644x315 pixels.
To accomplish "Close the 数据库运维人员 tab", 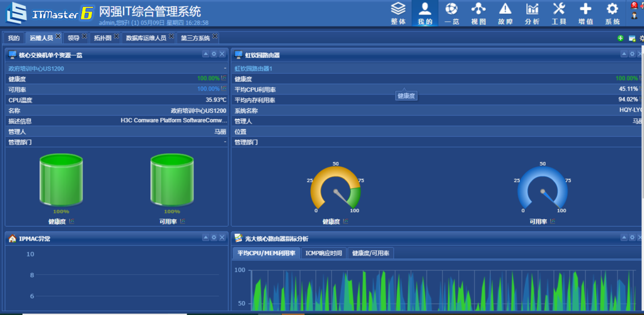I will point(171,37).
